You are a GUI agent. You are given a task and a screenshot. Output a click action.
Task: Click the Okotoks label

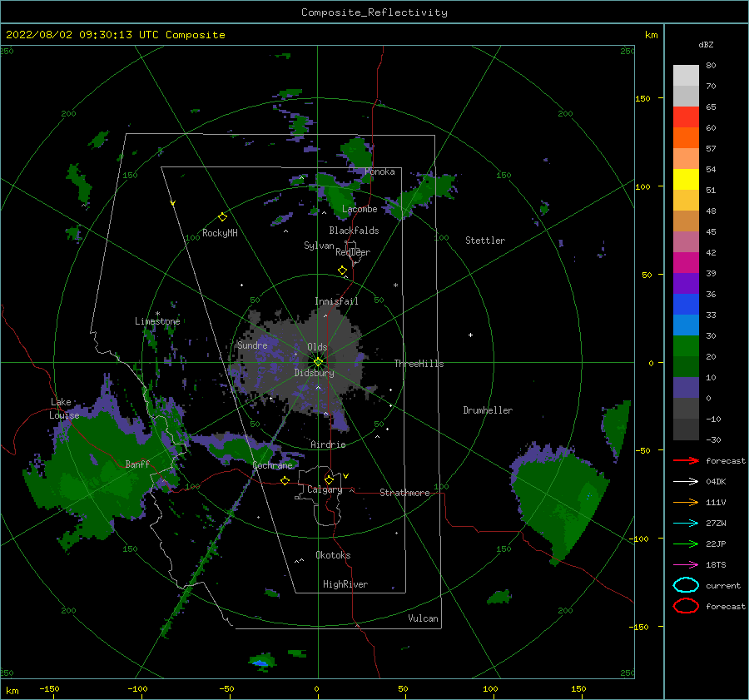tap(333, 555)
